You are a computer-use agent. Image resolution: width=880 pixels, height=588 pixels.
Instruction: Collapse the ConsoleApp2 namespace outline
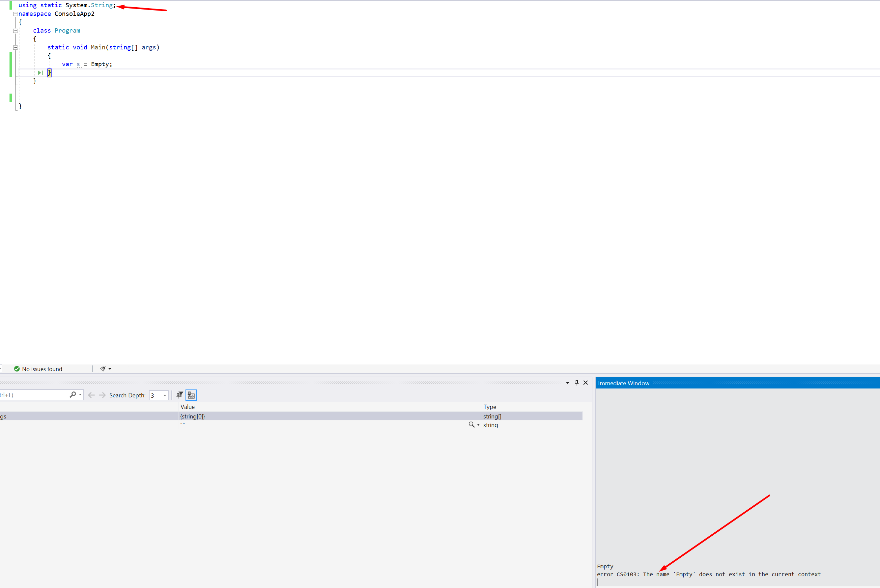click(15, 14)
